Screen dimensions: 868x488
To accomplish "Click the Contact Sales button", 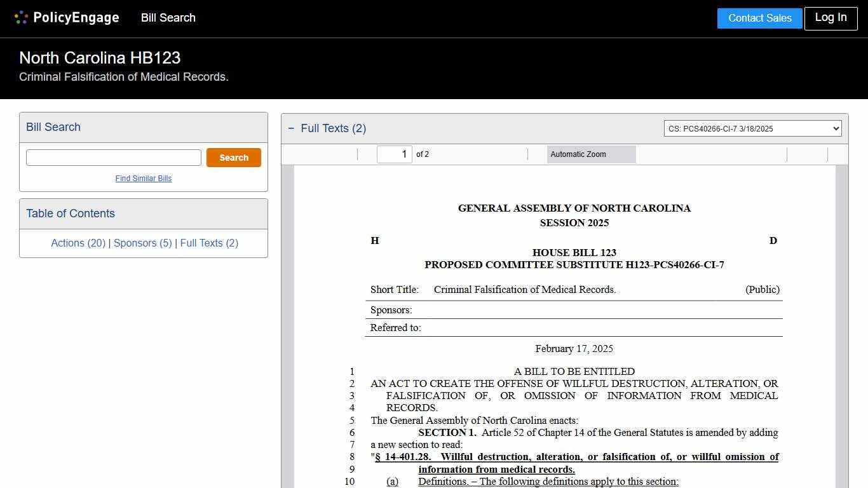I will [x=759, y=18].
